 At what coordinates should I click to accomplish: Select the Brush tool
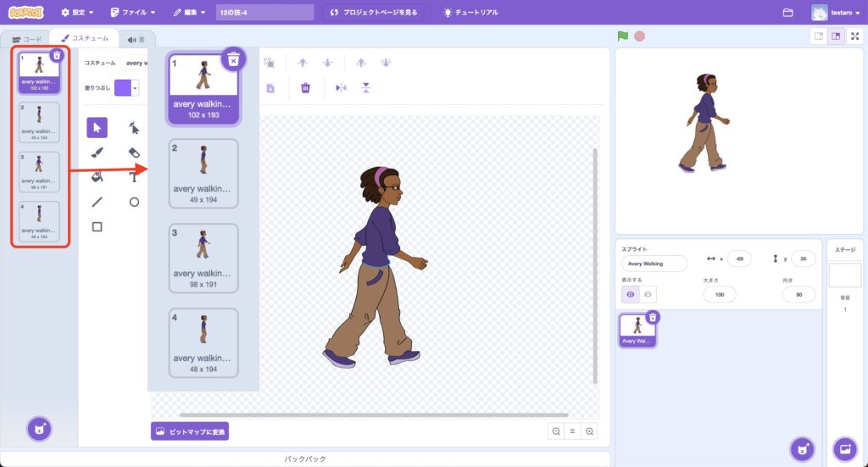[97, 153]
